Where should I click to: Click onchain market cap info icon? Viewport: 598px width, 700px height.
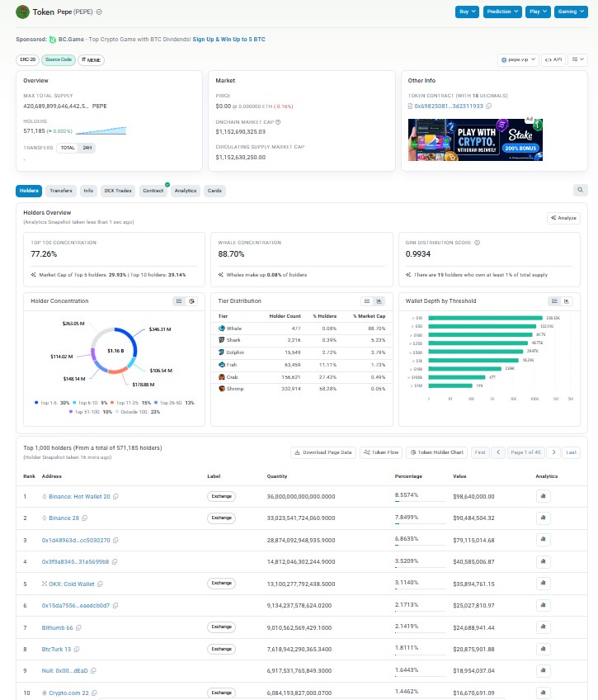(x=278, y=122)
